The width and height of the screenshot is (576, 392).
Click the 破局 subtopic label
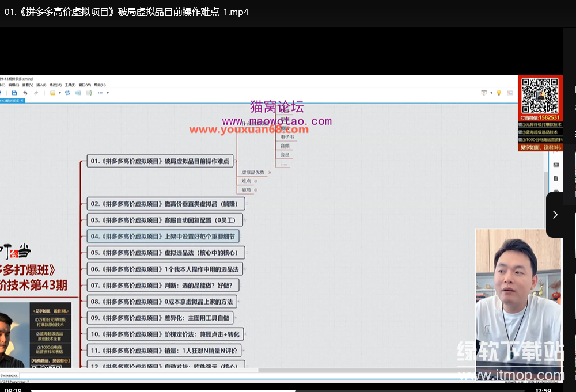tap(246, 190)
